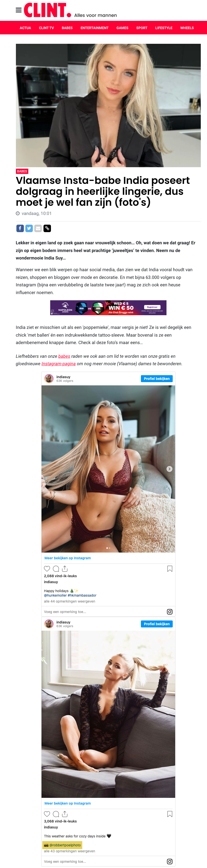The width and height of the screenshot is (207, 868).
Task: Follow the Instagram-pagina link
Action: pos(59,364)
